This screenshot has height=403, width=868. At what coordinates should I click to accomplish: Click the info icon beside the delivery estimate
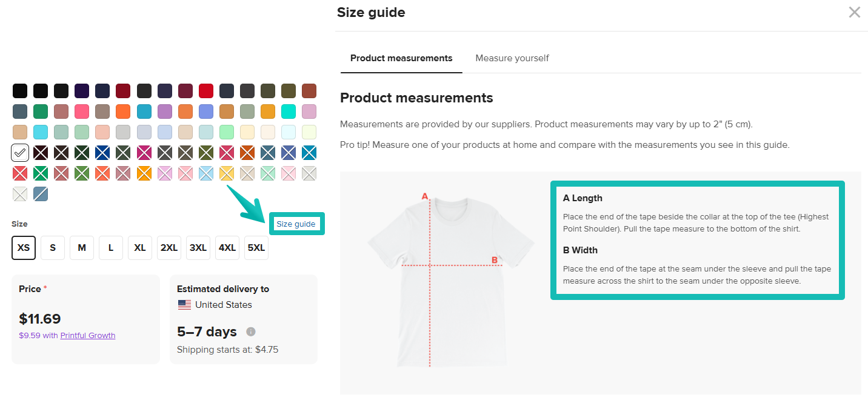tap(252, 331)
